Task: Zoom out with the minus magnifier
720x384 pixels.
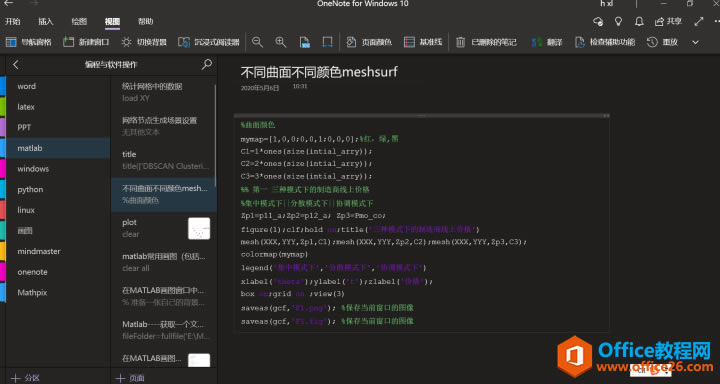Action: pos(258,42)
